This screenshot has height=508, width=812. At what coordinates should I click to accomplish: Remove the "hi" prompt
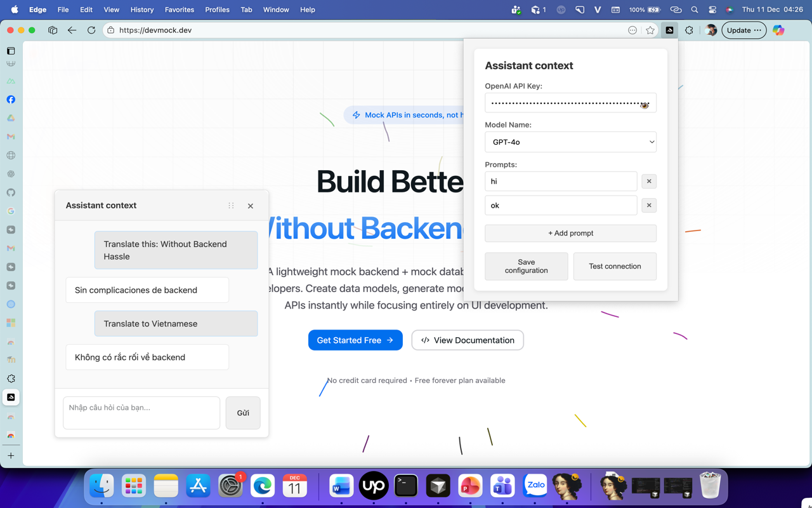click(x=648, y=182)
